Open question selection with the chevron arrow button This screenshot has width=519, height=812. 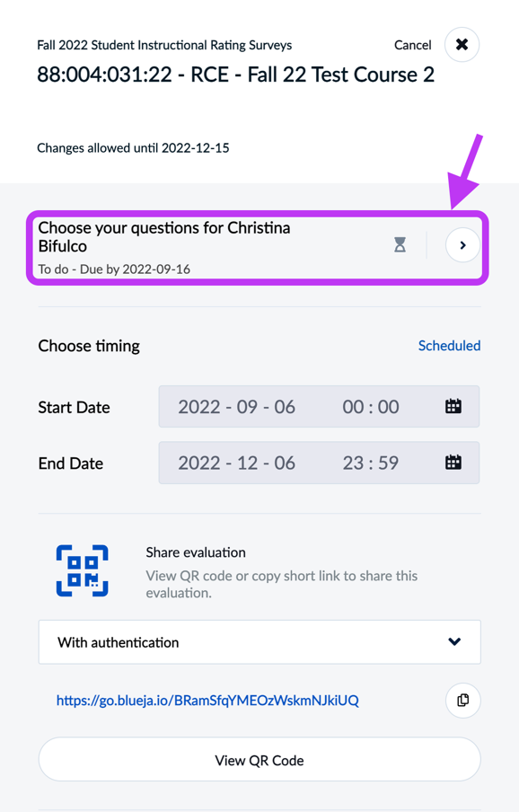462,245
